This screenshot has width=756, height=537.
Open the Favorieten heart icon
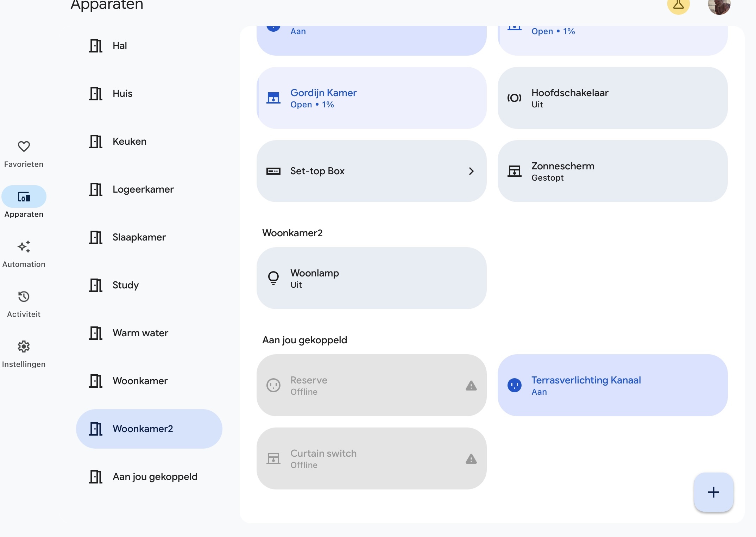pyautogui.click(x=24, y=146)
